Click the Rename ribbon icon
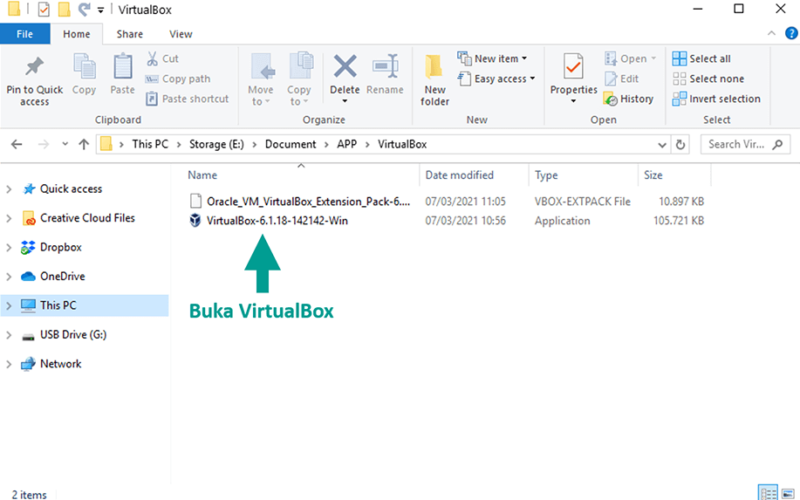 click(x=385, y=66)
